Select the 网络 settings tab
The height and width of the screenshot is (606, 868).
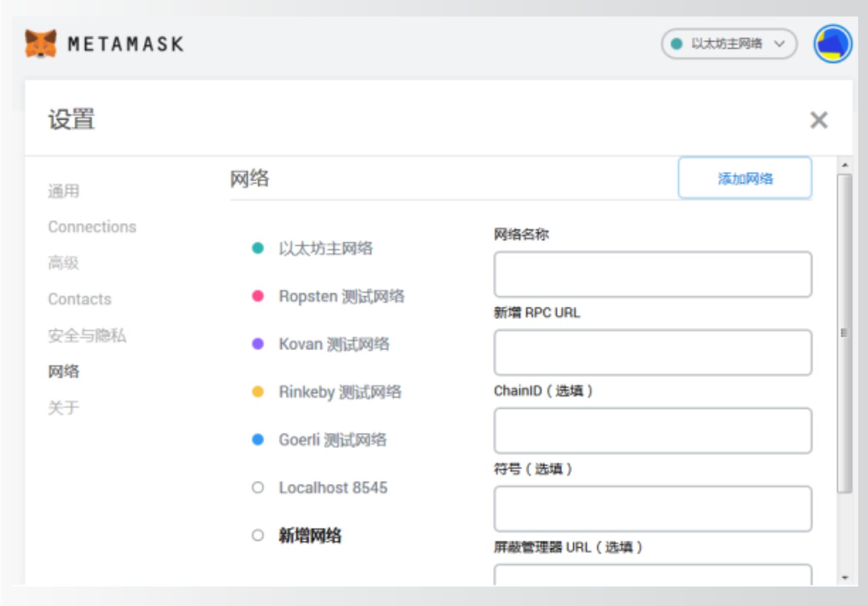(64, 371)
